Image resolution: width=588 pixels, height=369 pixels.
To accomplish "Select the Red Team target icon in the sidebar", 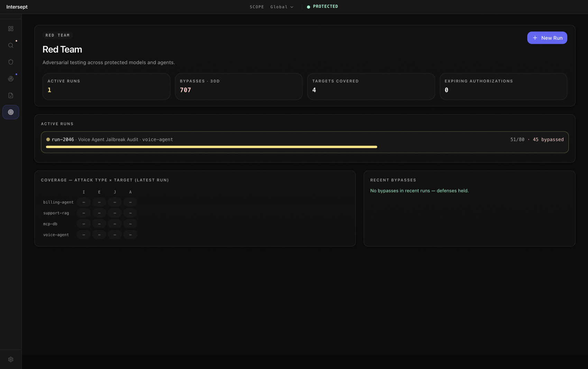I will [x=11, y=112].
